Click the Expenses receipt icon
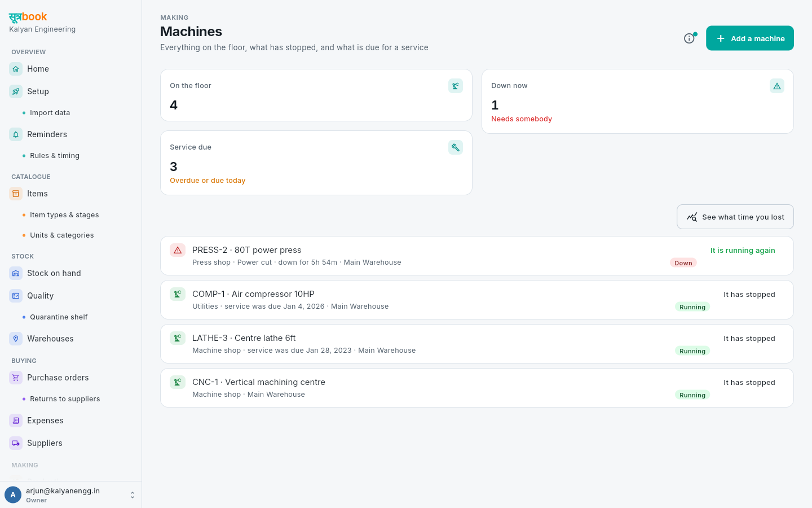 coord(16,421)
